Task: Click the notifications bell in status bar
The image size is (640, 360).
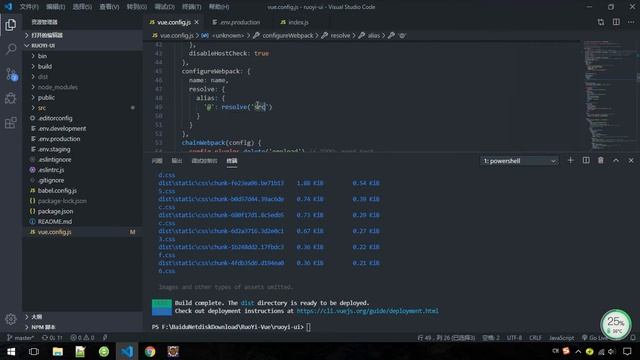Action: 633,338
